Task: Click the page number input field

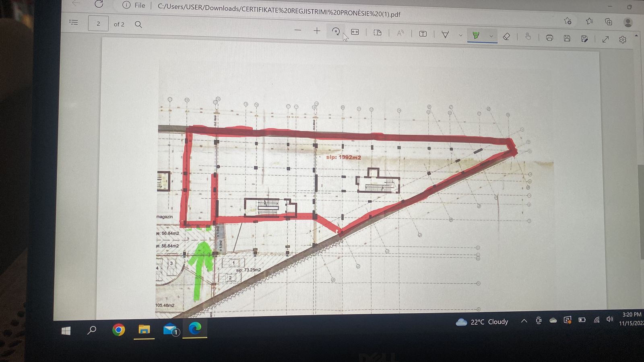Action: coord(98,24)
